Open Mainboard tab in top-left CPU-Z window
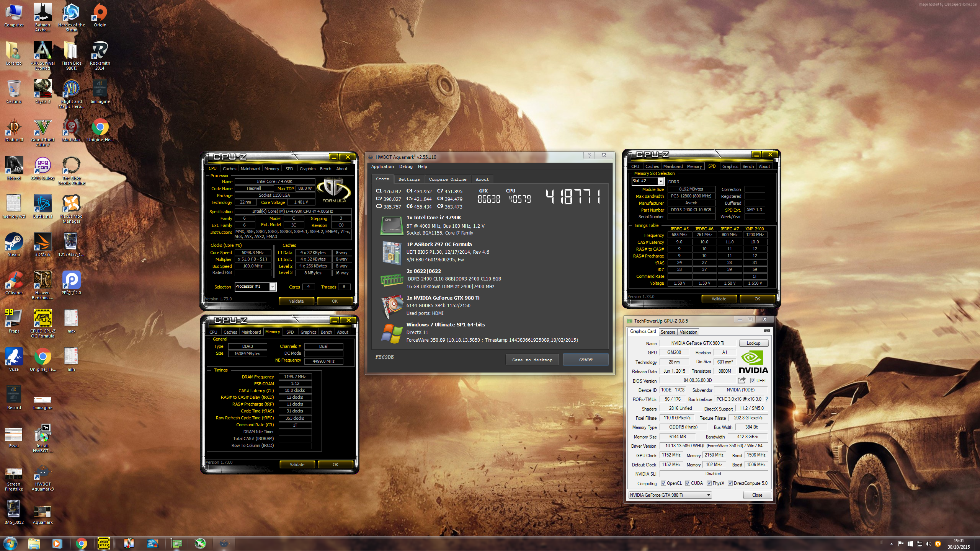980x551 pixels. pyautogui.click(x=250, y=169)
